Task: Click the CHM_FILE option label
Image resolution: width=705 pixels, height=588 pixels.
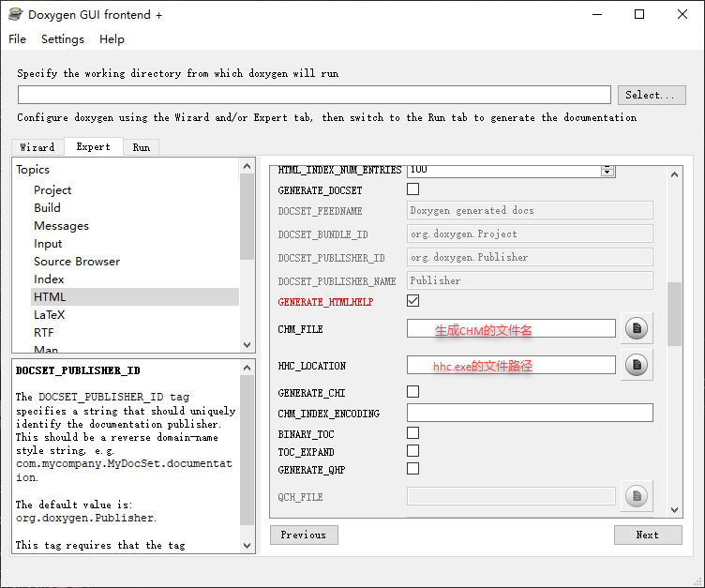Action: (300, 329)
